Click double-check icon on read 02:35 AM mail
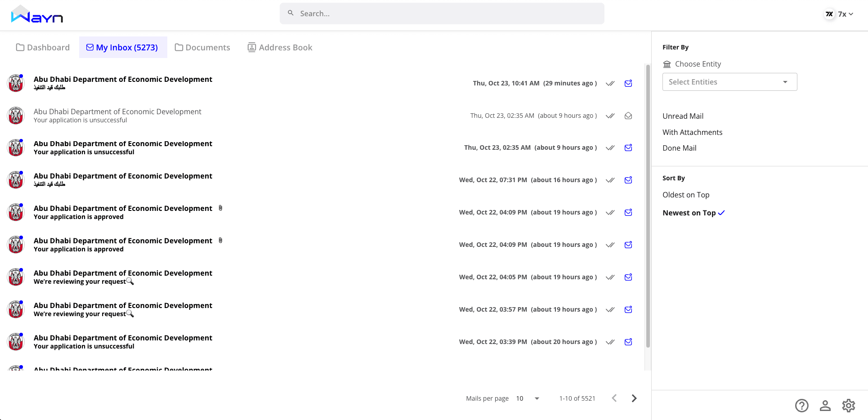868x420 pixels. click(x=610, y=116)
